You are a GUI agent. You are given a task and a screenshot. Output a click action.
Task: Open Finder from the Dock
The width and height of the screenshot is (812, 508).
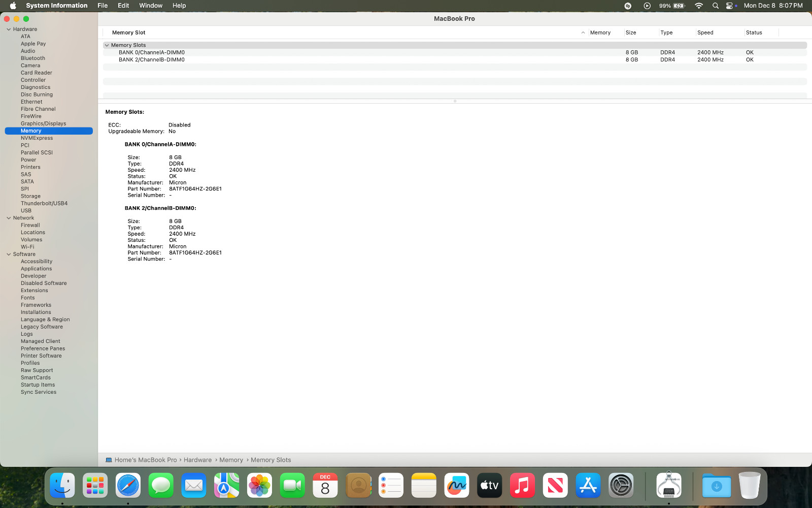click(62, 485)
